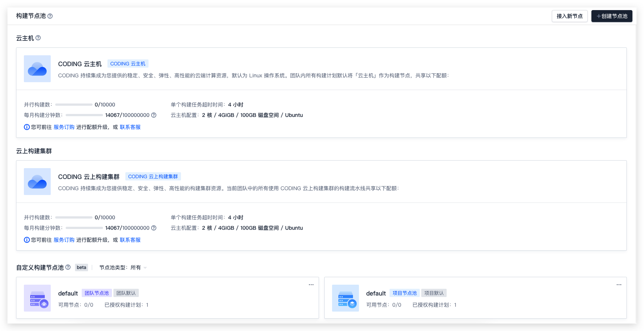Click the 项目节点池 tag

[x=404, y=293]
